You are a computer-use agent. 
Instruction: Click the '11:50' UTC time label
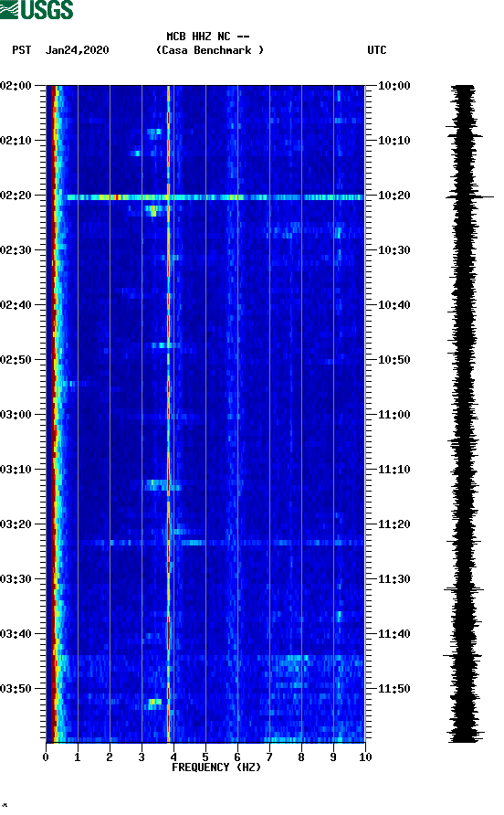pos(394,689)
